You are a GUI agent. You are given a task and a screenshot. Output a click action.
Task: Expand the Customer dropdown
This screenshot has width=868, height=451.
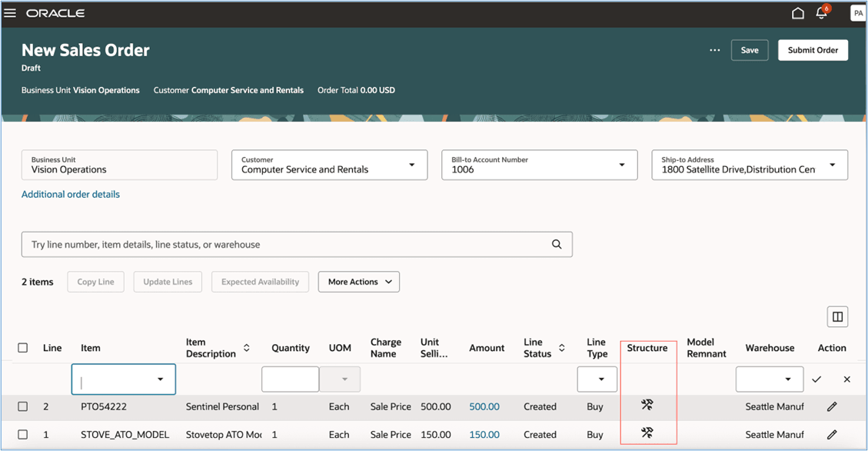(x=411, y=165)
